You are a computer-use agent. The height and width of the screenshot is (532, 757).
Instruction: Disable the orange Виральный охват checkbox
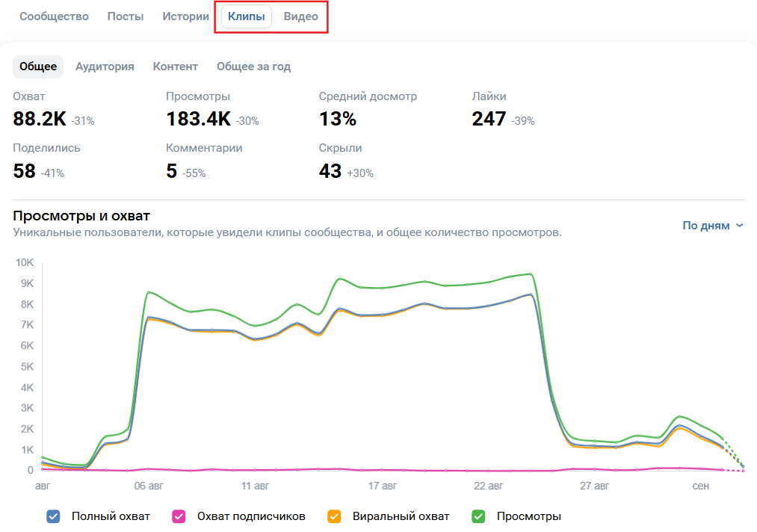click(x=334, y=516)
